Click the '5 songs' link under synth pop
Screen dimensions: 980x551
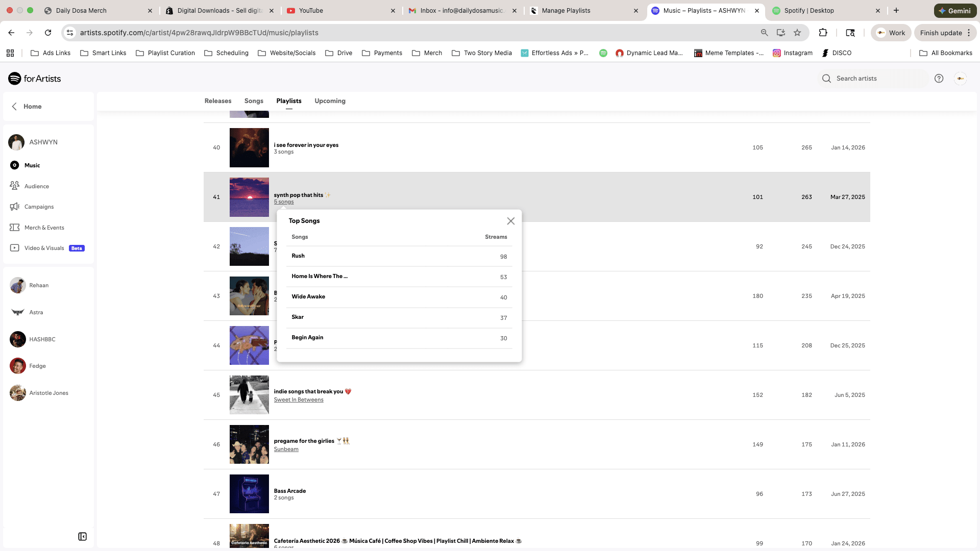click(284, 202)
